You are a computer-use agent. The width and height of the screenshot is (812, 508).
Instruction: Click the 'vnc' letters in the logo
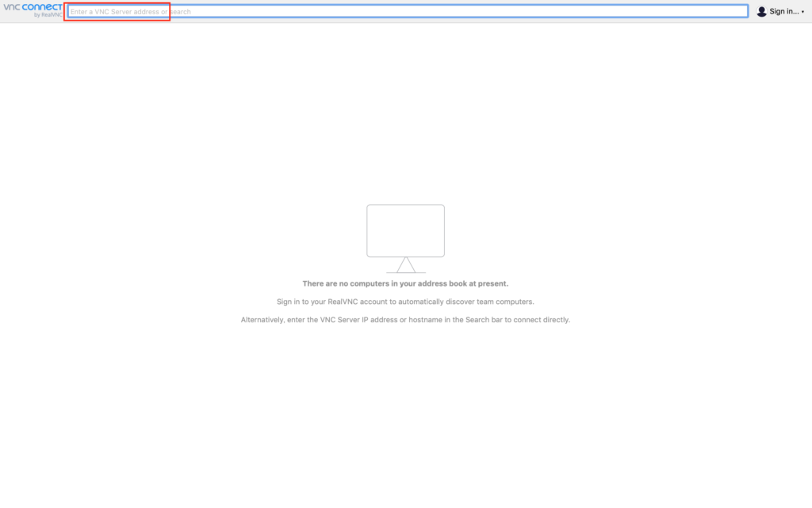[x=12, y=7]
